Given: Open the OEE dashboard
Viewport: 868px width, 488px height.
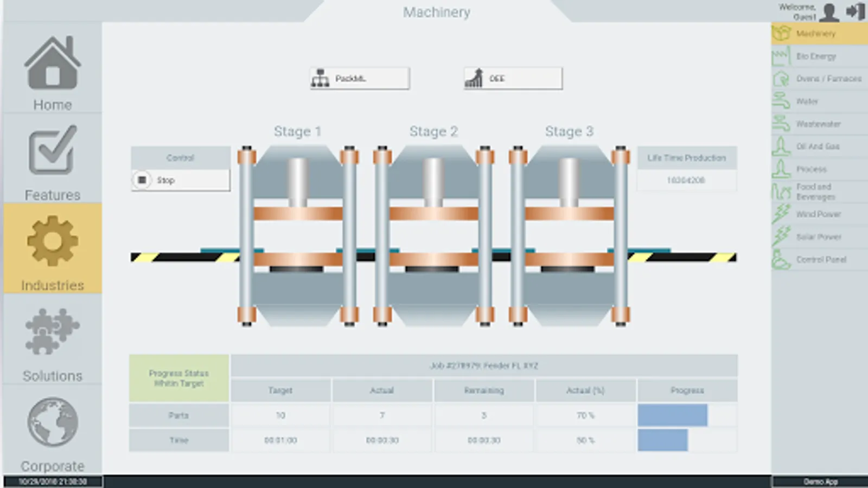Looking at the screenshot, I should pos(512,78).
